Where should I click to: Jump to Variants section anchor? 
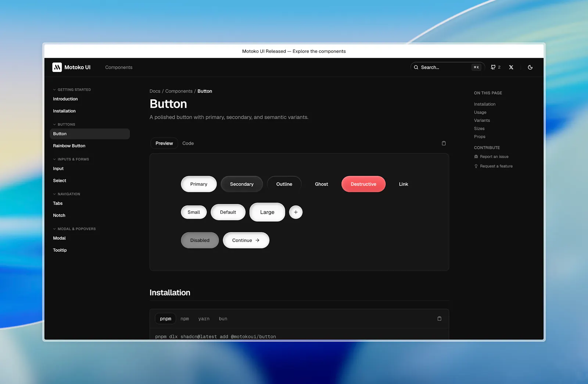click(482, 121)
